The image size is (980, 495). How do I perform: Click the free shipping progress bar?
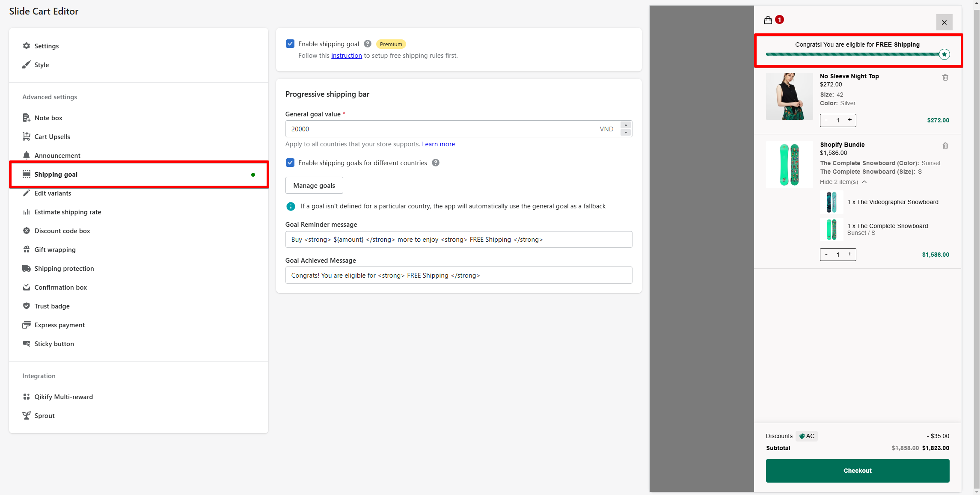pyautogui.click(x=852, y=54)
